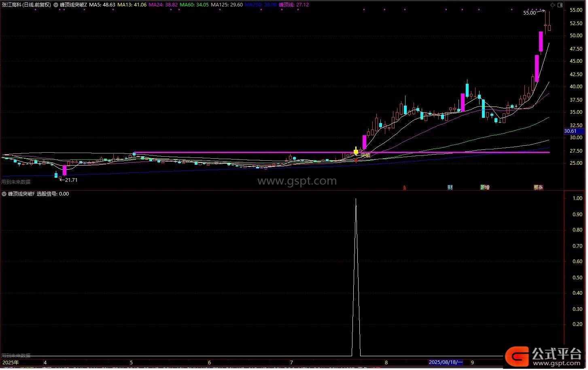Expand the 峰顶线突破F sub-chart indicator dropdown

[x=4, y=194]
